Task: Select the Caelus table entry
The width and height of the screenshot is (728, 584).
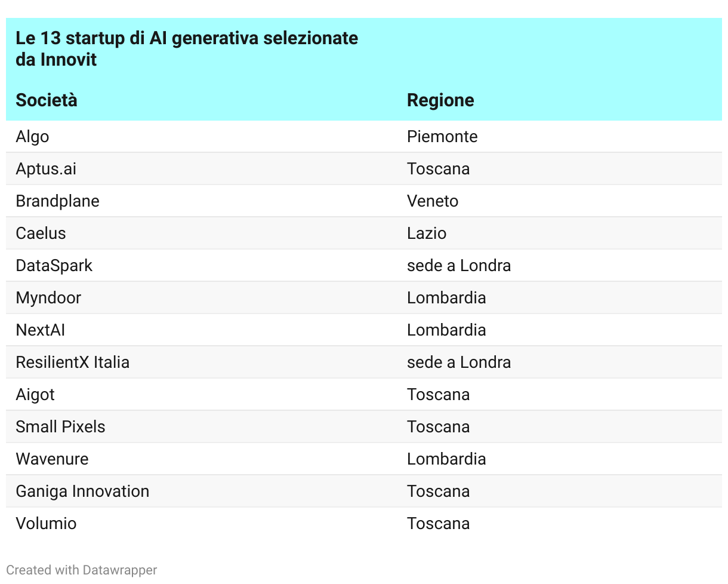Action: 41,233
